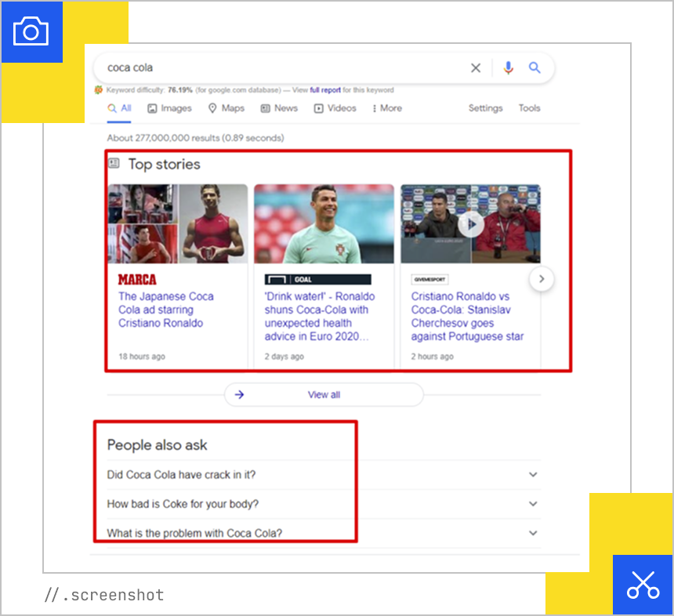Click the blue magnifying glass search icon
Screen dimensions: 674x616
click(534, 68)
